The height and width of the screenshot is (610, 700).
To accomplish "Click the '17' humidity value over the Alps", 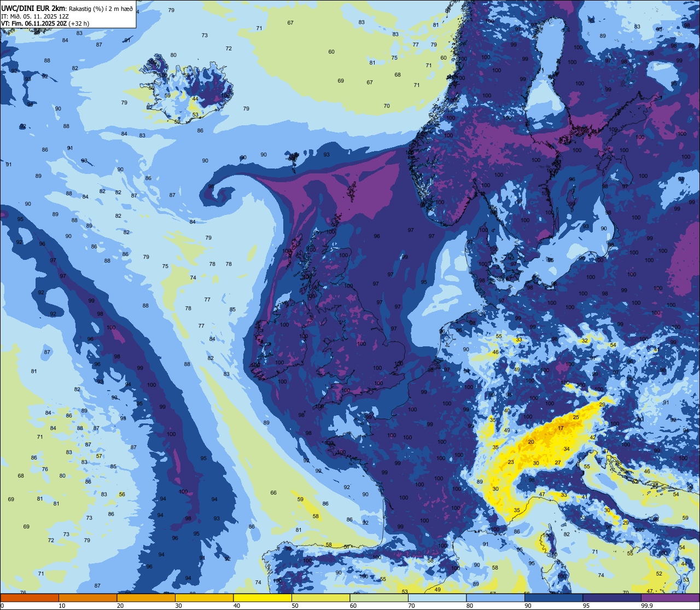I will click(x=561, y=428).
